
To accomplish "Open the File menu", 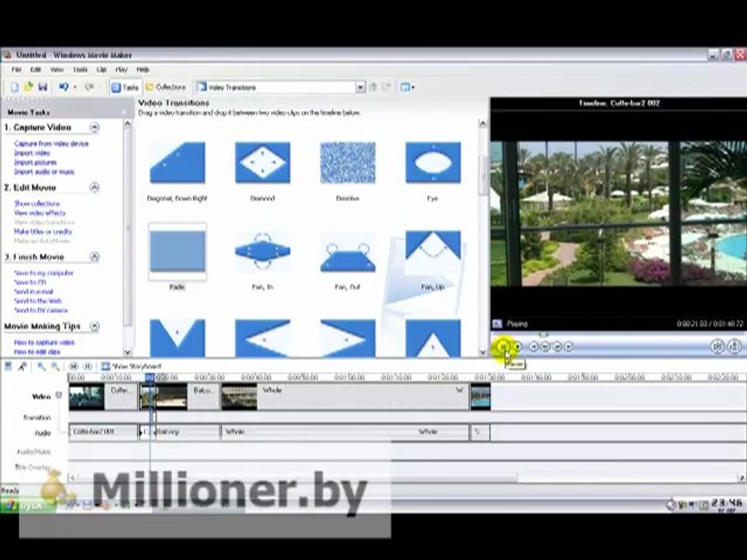I will point(16,69).
